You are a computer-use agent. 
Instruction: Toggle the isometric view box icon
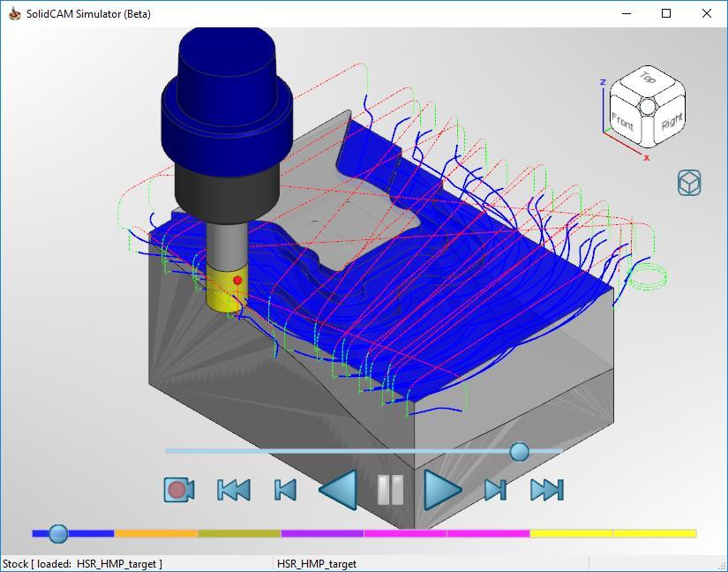(x=689, y=183)
